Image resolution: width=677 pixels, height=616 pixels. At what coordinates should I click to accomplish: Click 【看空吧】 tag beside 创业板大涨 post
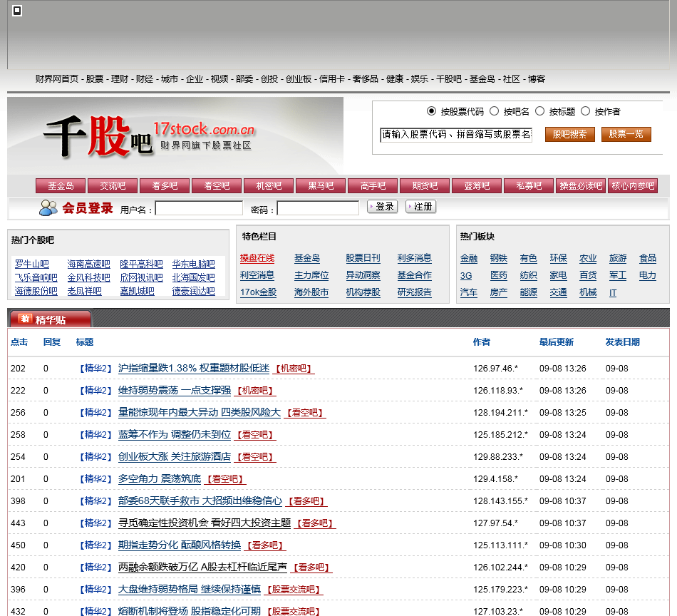(x=255, y=456)
